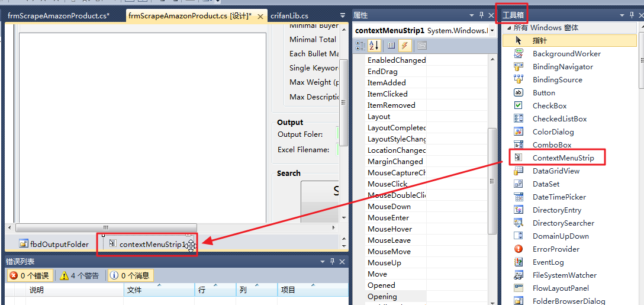Click the events list vertical scrollbar thumb
644x305 pixels.
point(492,181)
